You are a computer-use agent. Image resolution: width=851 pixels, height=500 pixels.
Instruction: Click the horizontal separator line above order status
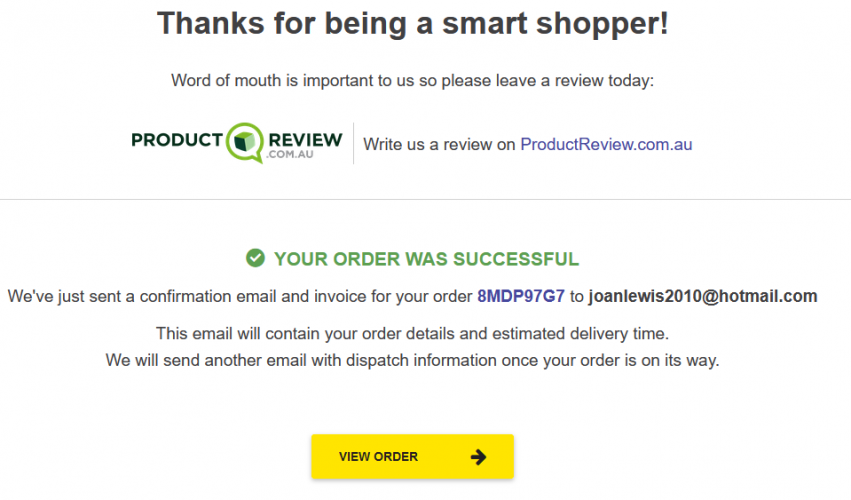(426, 199)
